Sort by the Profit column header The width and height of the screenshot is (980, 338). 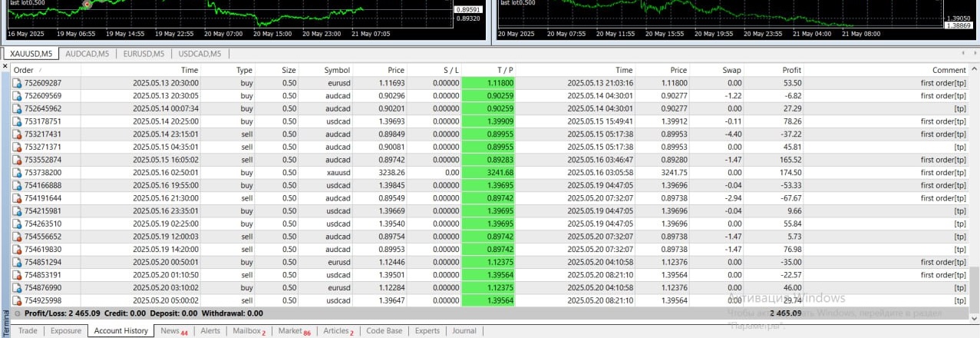tap(791, 70)
